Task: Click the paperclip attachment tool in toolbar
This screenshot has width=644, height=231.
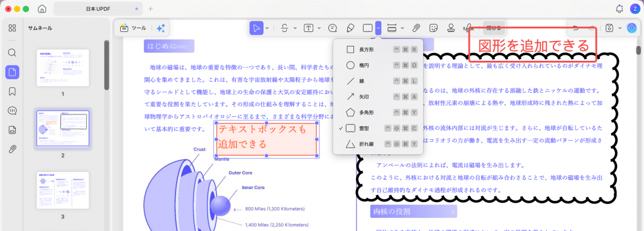Action: pyautogui.click(x=416, y=28)
